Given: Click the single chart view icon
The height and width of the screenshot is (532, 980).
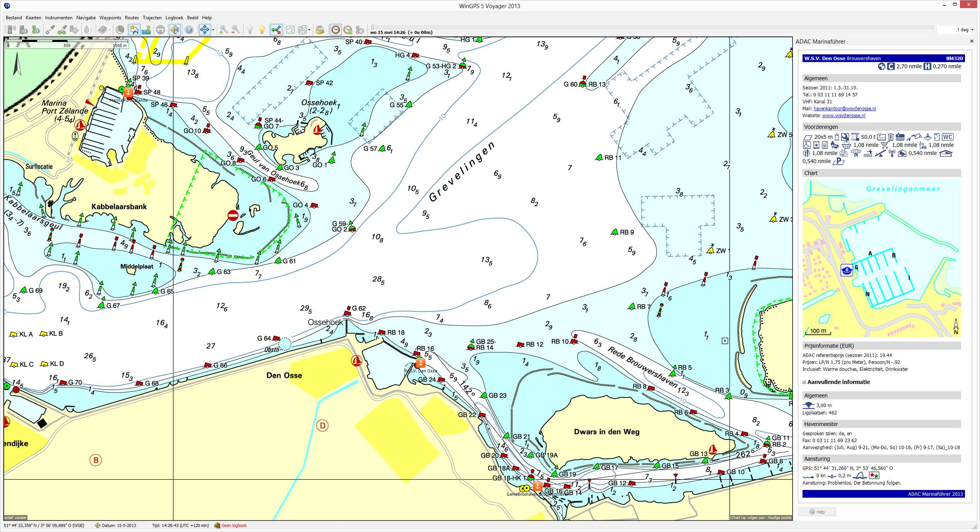Looking at the screenshot, I should pyautogui.click(x=291, y=30).
